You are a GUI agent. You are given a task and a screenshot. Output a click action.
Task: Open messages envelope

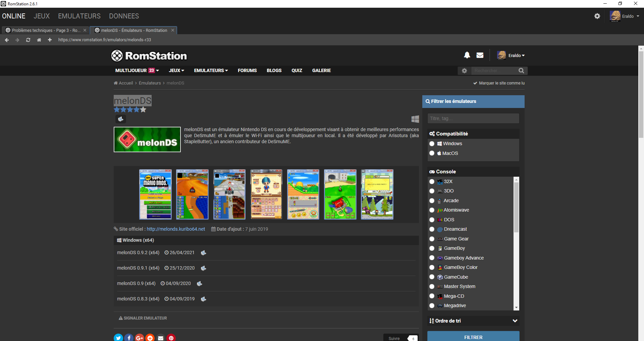point(480,55)
